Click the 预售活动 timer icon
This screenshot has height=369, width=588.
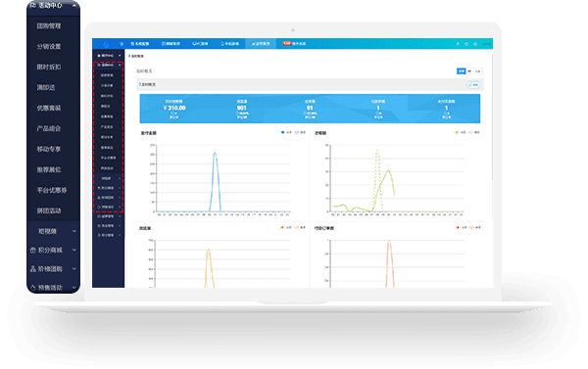[33, 288]
